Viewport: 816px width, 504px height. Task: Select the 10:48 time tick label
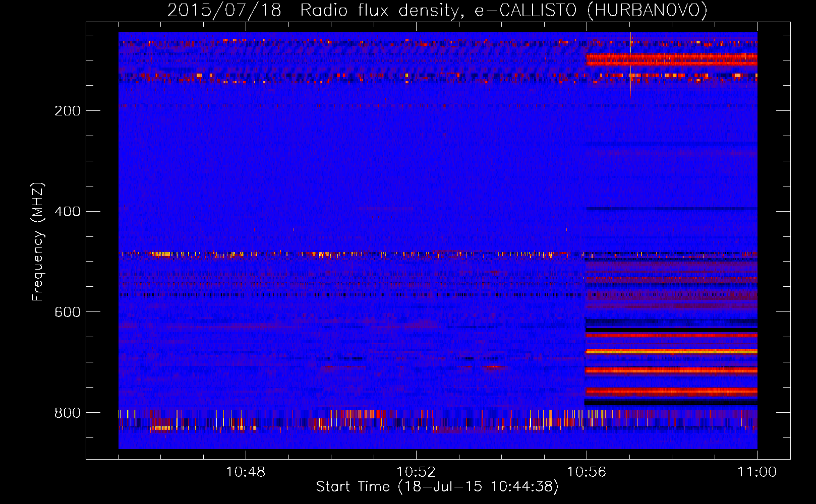246,472
